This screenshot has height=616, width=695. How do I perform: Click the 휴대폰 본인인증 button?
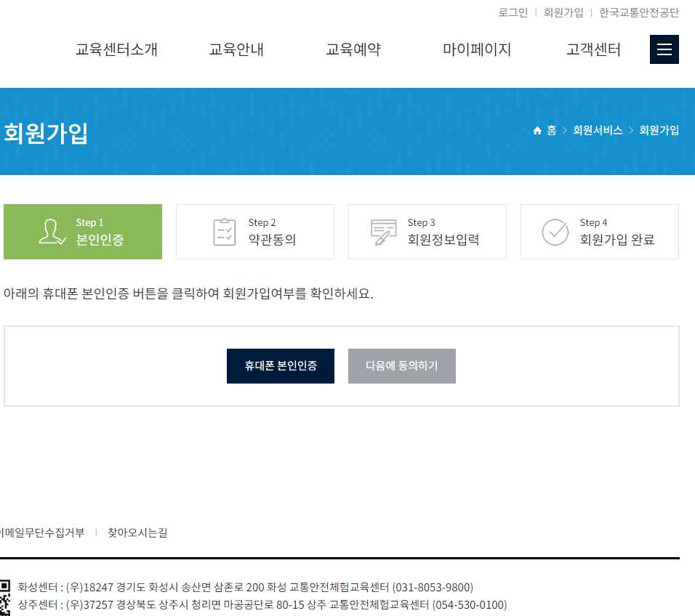coord(281,366)
